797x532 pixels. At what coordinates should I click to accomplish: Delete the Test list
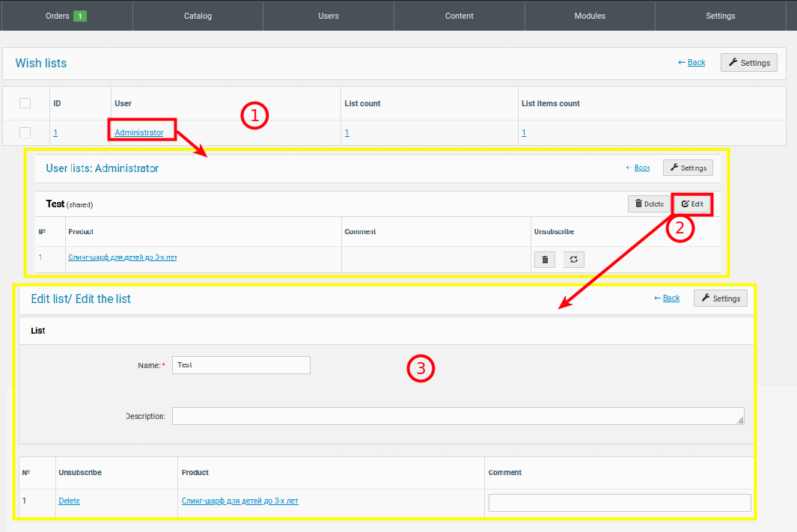(x=649, y=204)
